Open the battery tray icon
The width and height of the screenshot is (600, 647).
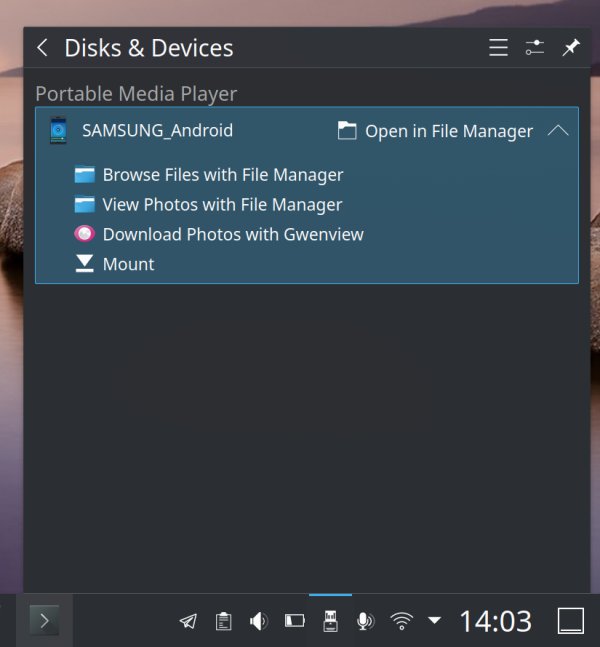pos(295,621)
